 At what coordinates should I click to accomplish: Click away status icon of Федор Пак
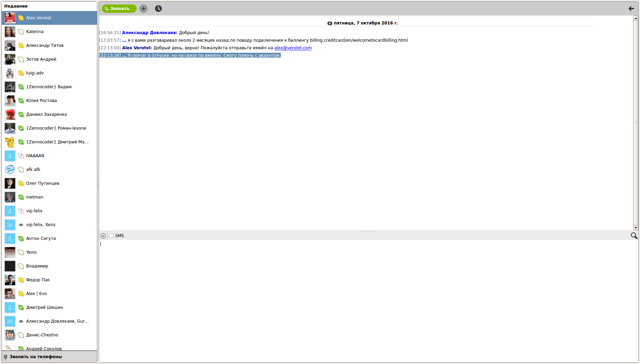tap(21, 280)
